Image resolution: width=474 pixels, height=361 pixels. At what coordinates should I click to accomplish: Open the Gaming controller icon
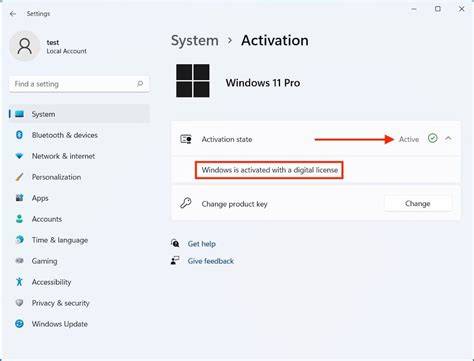[x=19, y=261]
